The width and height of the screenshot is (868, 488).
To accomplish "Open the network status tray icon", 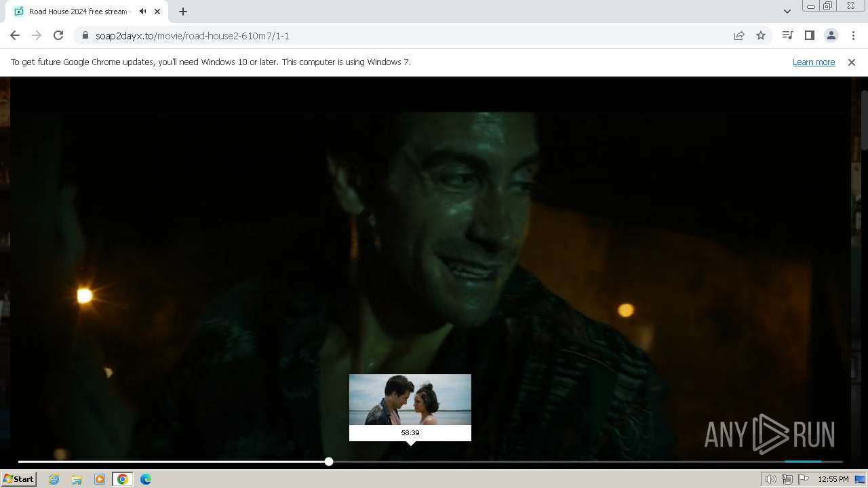I will (x=787, y=479).
